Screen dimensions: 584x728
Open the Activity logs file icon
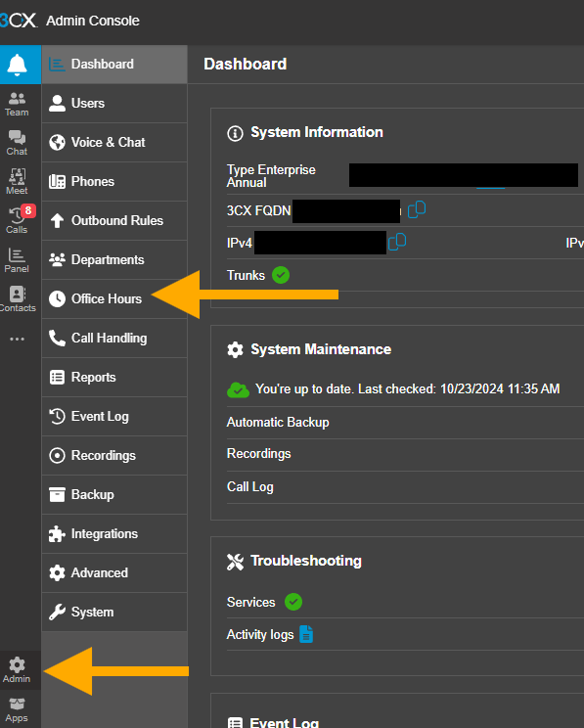(x=306, y=634)
